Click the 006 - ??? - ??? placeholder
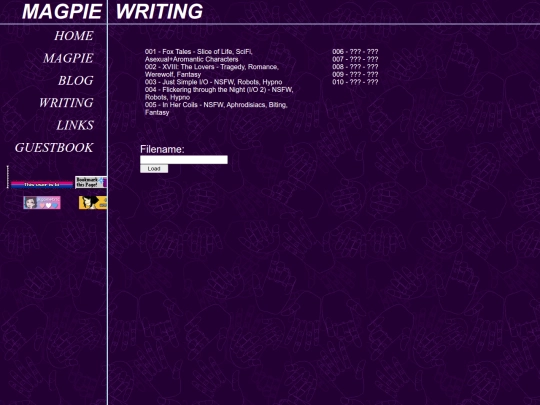 click(355, 52)
